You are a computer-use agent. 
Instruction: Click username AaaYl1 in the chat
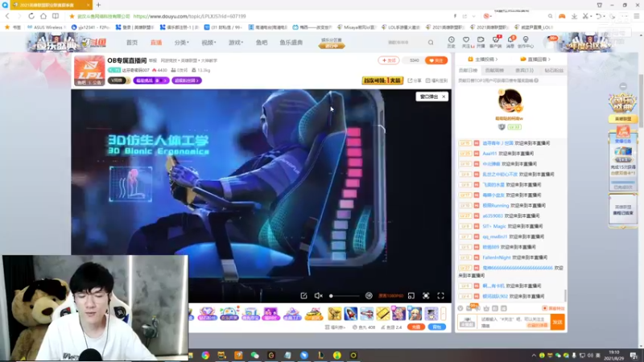(489, 154)
